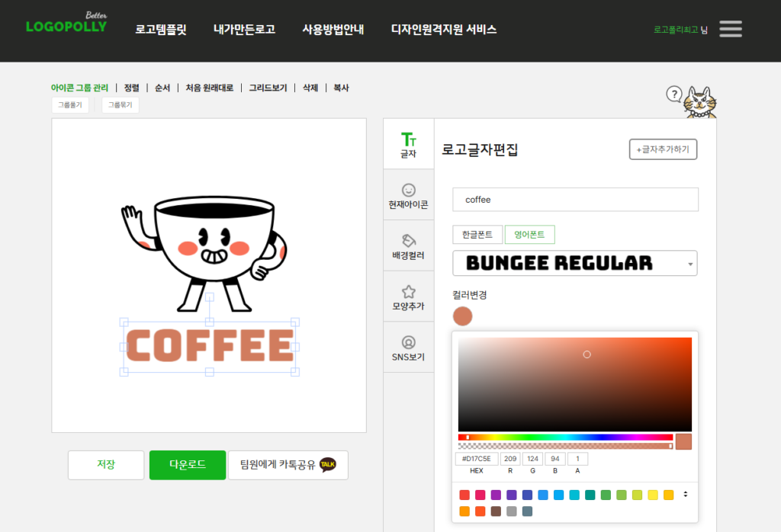Screen dimensions: 781x532
Task: Pick the pink preset swatch
Action: click(480, 495)
